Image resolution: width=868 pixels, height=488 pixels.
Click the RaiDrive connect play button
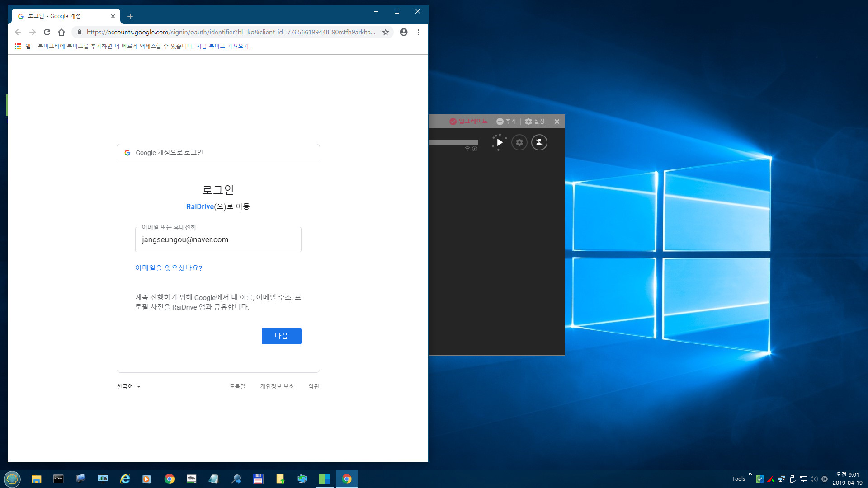pyautogui.click(x=499, y=142)
